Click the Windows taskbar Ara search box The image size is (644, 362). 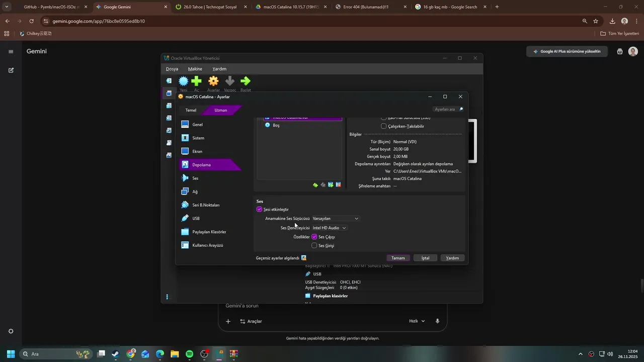(56, 354)
